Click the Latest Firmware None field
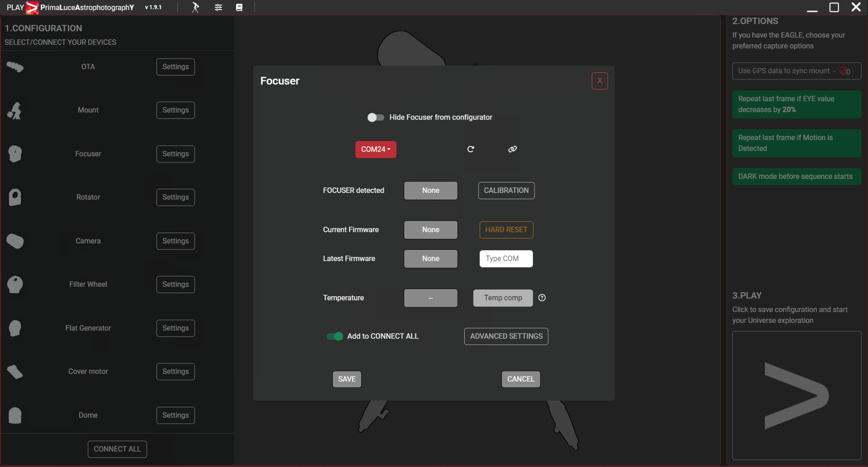This screenshot has width=868, height=467. pyautogui.click(x=431, y=259)
